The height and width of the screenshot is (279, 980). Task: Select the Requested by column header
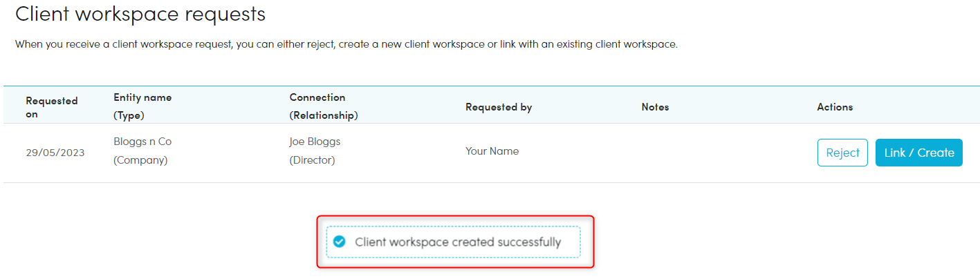498,107
